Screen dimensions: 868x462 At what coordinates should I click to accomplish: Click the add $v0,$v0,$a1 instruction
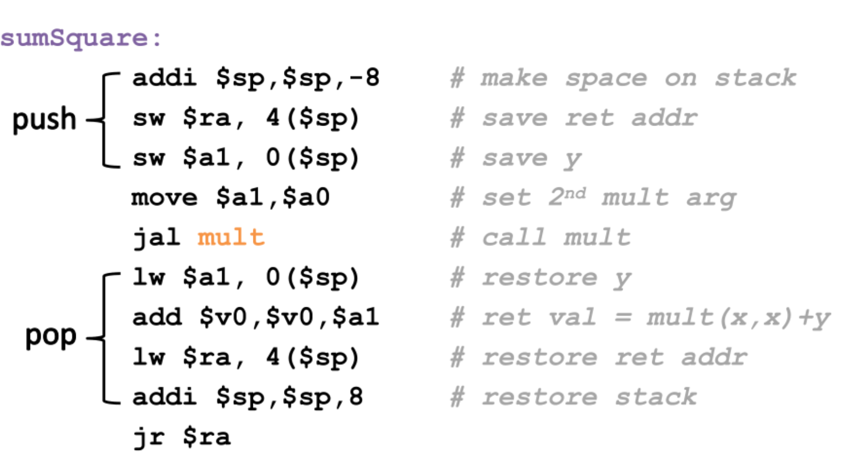[x=256, y=317]
